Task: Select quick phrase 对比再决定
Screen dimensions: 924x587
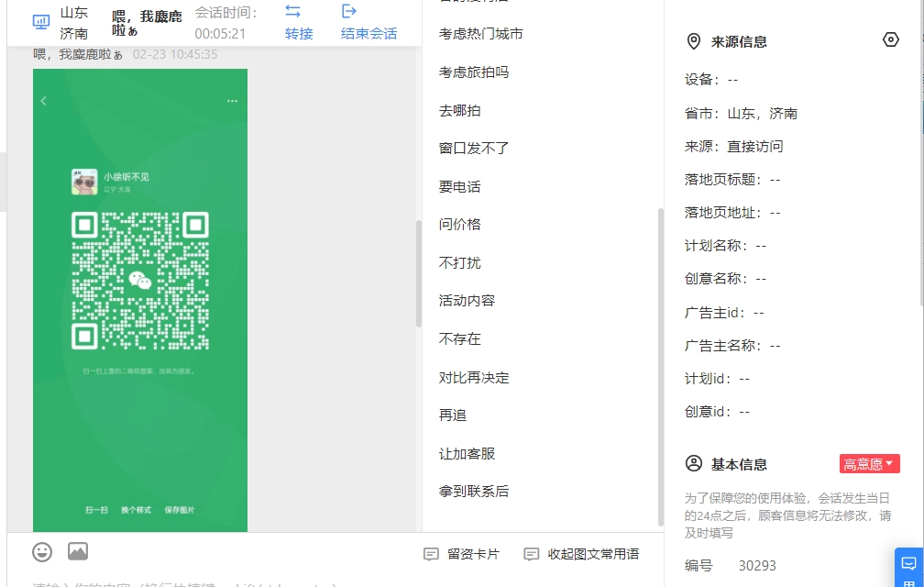Action: coord(474,377)
